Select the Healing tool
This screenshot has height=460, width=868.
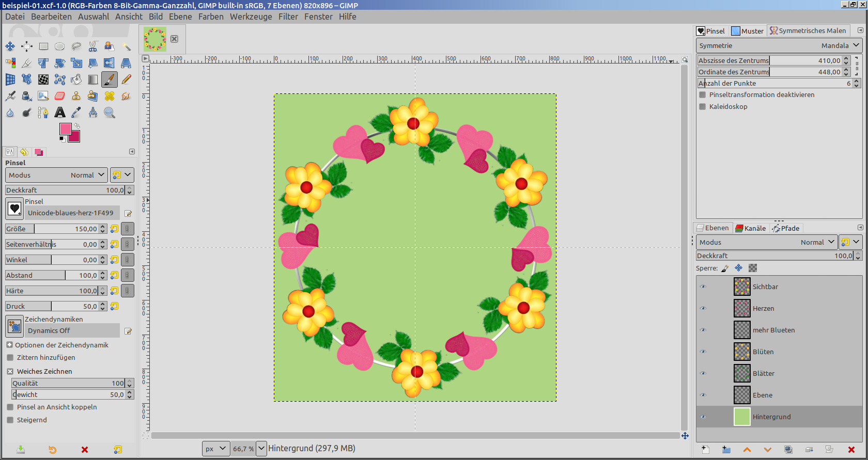click(x=110, y=96)
